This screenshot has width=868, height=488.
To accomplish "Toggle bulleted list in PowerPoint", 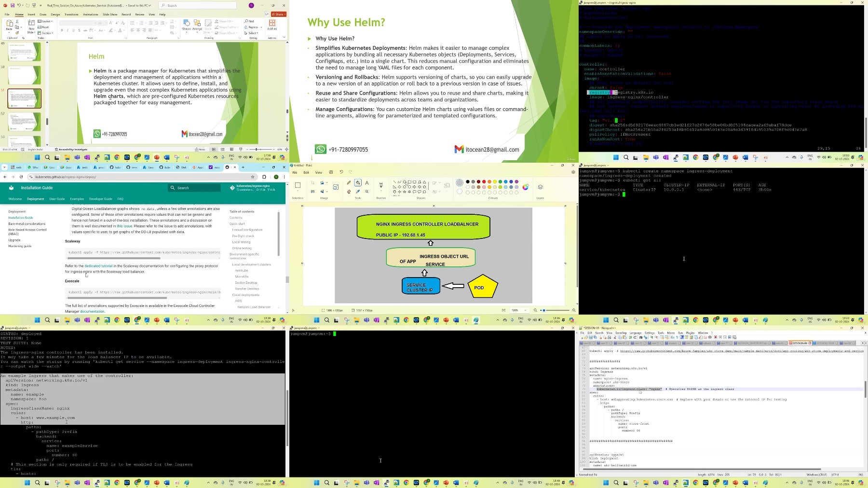I will tap(133, 23).
